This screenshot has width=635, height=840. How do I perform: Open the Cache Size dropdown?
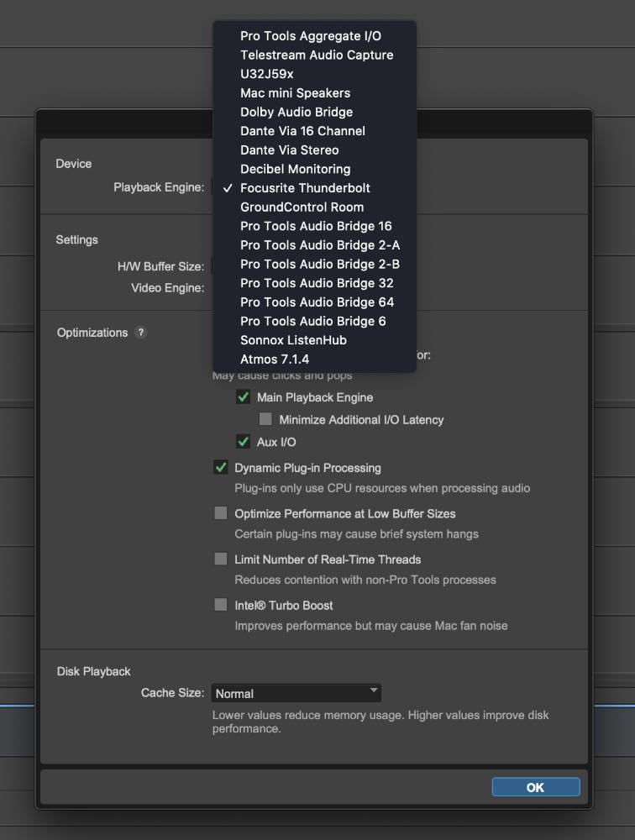click(297, 693)
